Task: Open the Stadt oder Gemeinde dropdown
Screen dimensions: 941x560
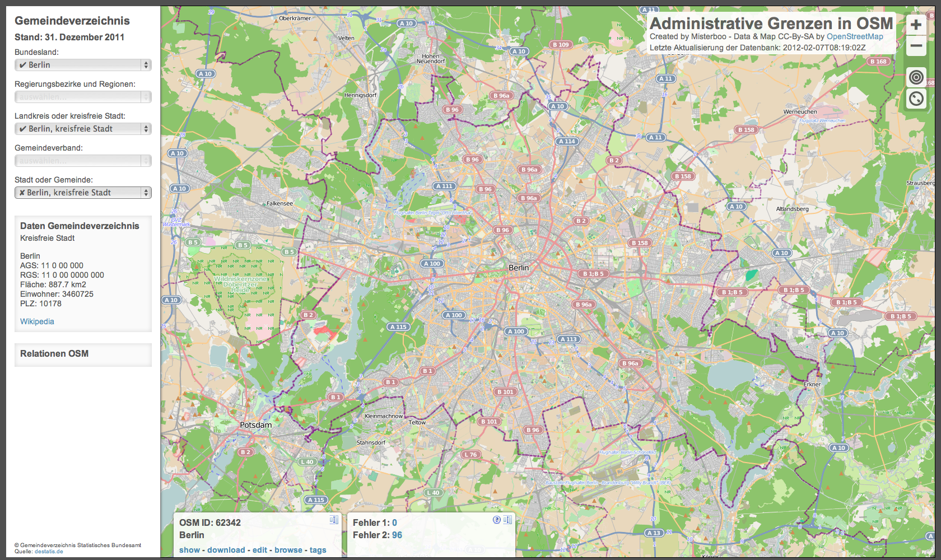Action: coord(83,193)
